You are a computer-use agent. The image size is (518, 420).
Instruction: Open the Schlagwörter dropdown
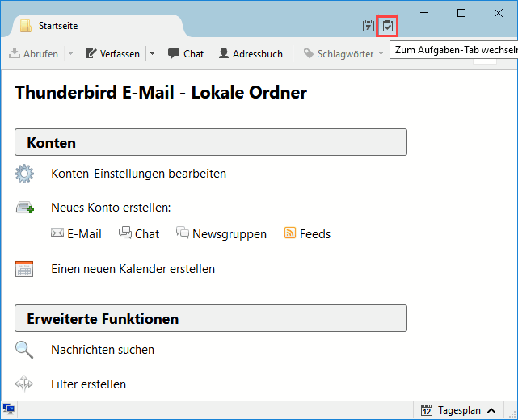pos(343,53)
